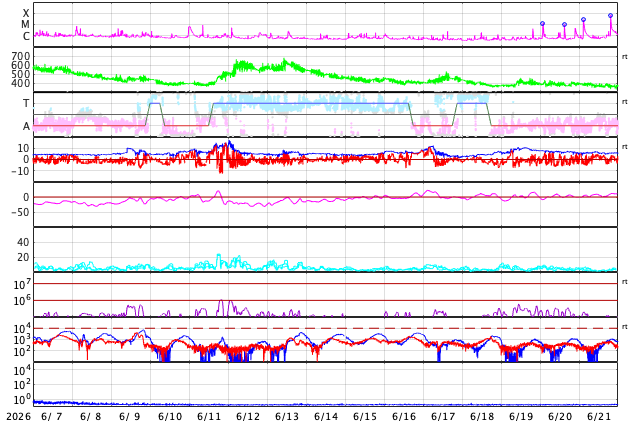The width and height of the screenshot is (634, 424).
Task: Click the M flare class label
Action: point(25,25)
